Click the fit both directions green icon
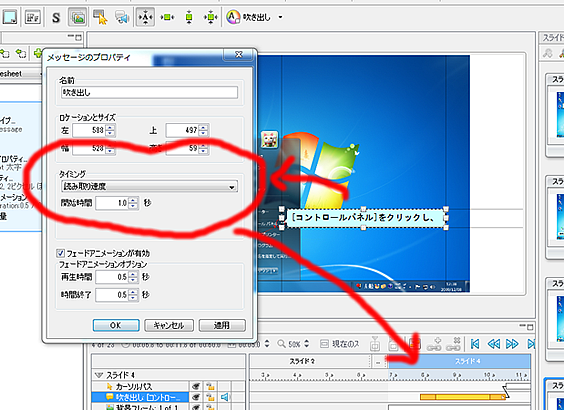This screenshot has height=410, width=564. (211, 17)
